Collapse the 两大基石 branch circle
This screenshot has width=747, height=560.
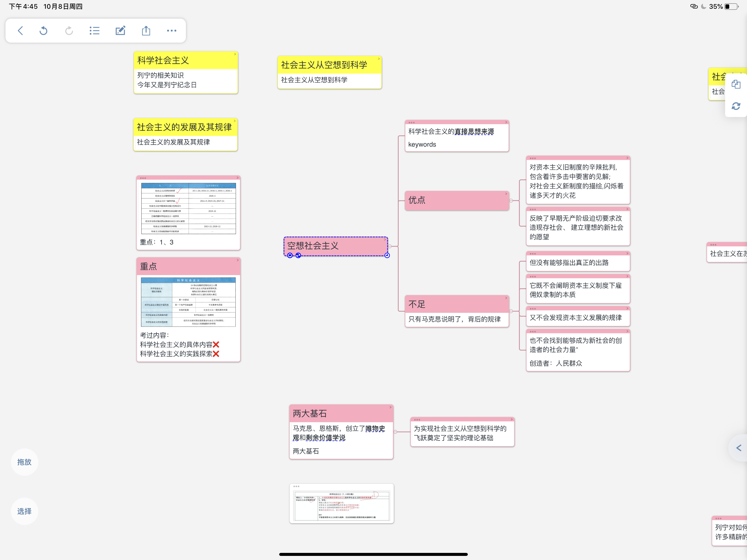tap(395, 432)
